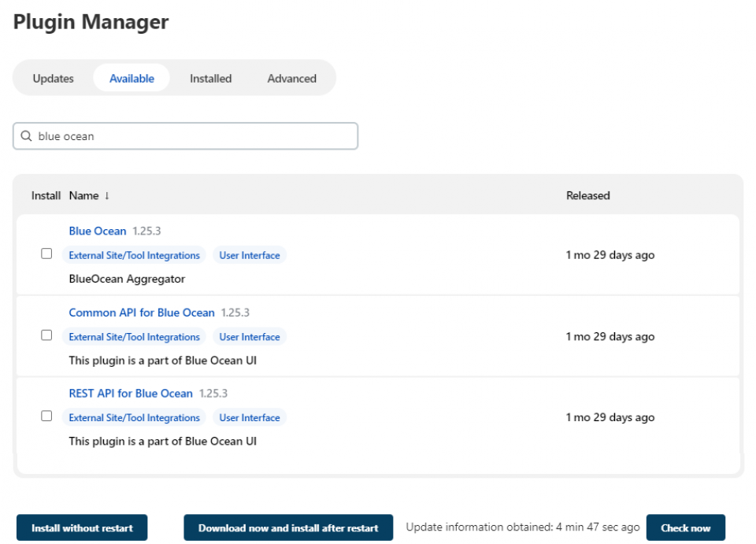Click the search magnifier icon

[x=27, y=136]
